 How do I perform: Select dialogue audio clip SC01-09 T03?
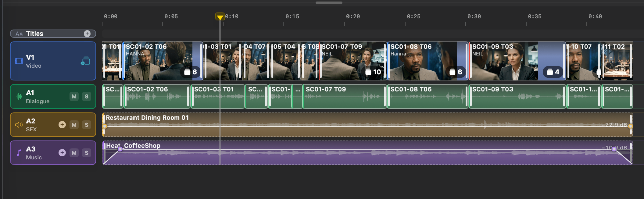517,96
